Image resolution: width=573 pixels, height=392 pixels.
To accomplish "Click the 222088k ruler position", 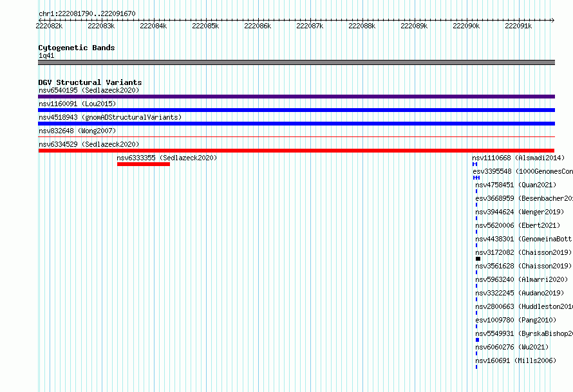I will 362,26.
